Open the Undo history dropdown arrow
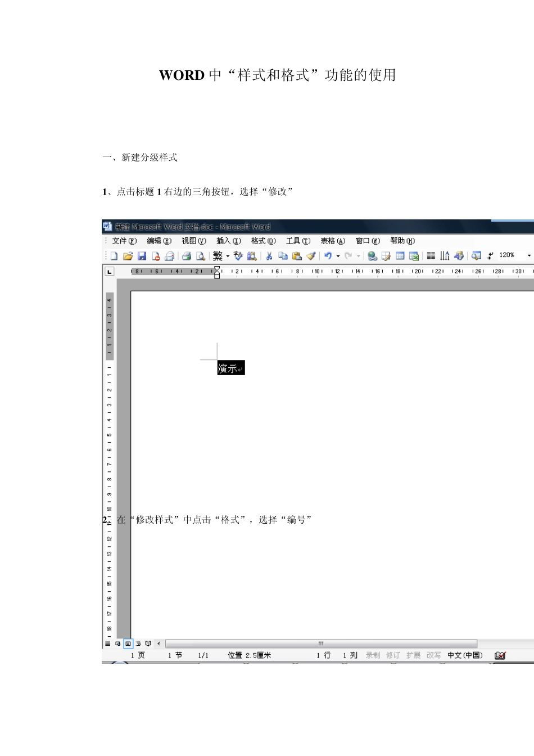This screenshot has height=756, width=534. point(338,256)
